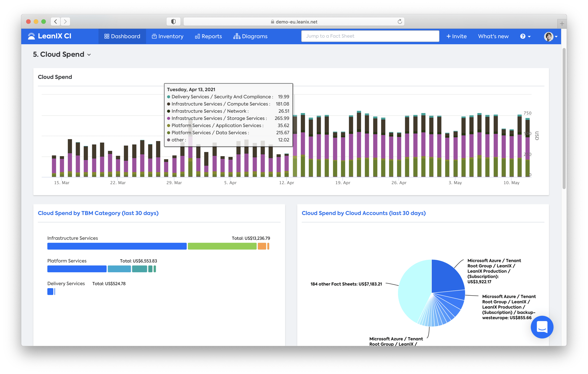This screenshot has height=374, width=588.
Task: Click the teal dot next to Delivery Services
Action: (168, 97)
